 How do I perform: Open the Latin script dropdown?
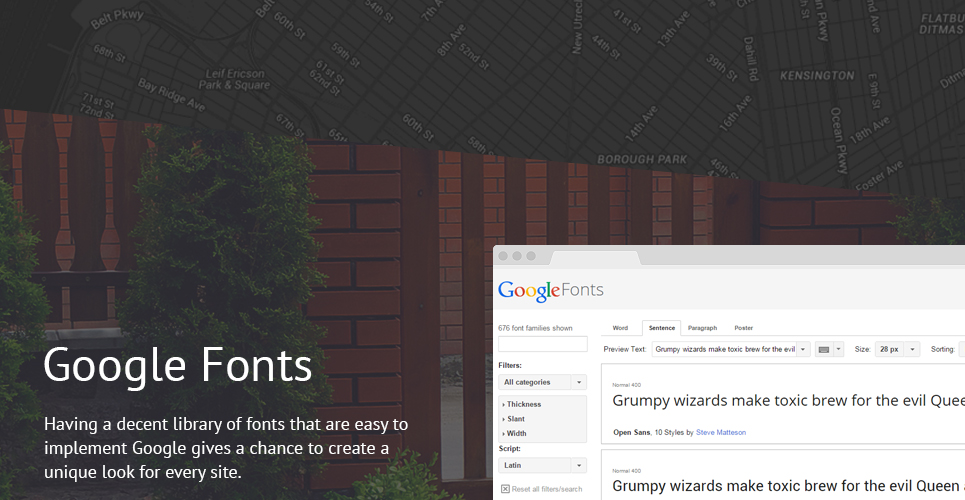pos(542,466)
